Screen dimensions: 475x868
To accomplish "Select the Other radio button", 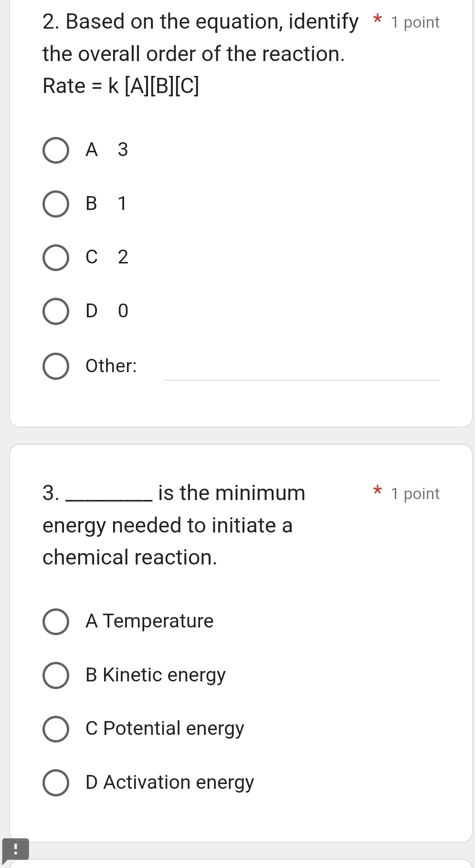I will 56,366.
